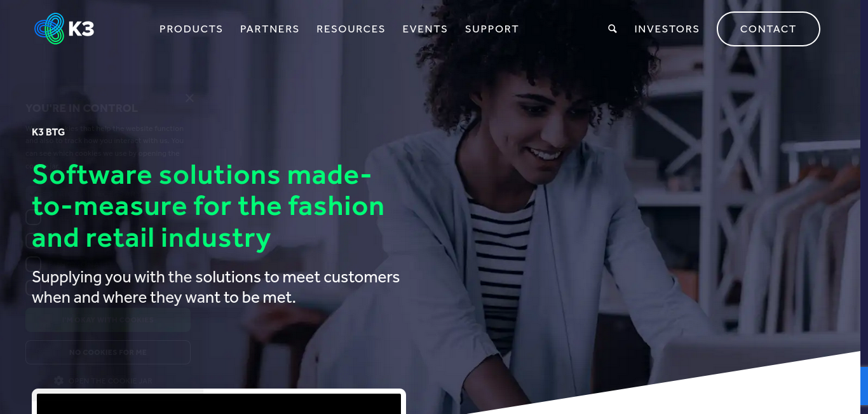Open the Partners menu
The width and height of the screenshot is (868, 414).
tap(269, 29)
